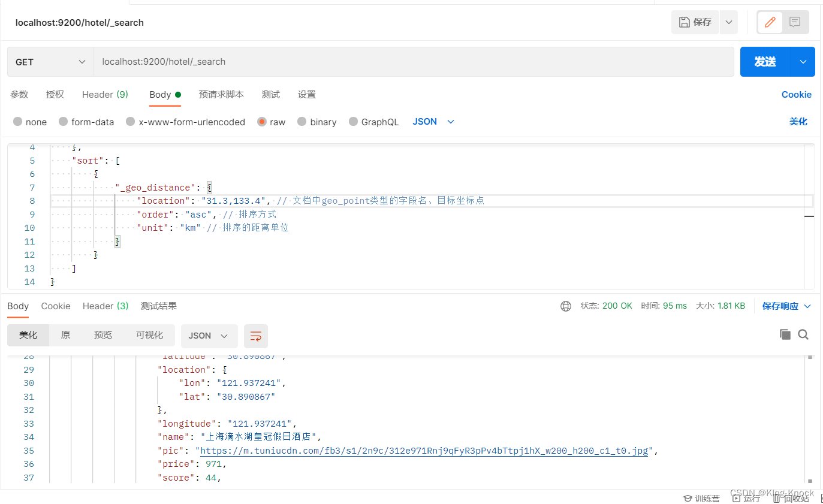Image resolution: width=823 pixels, height=504 pixels.
Task: Open the response format JSON dropdown
Action: pyautogui.click(x=209, y=336)
